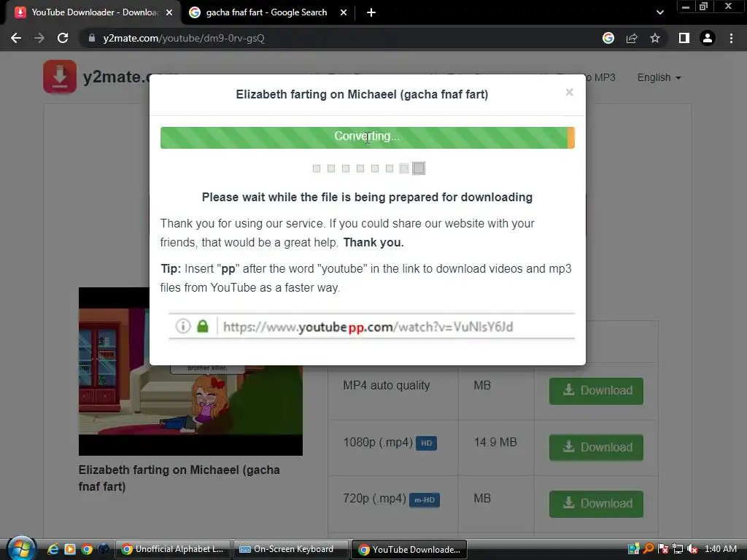Viewport: 747px width, 560px height.
Task: Click video title below thumbnail
Action: click(x=179, y=478)
